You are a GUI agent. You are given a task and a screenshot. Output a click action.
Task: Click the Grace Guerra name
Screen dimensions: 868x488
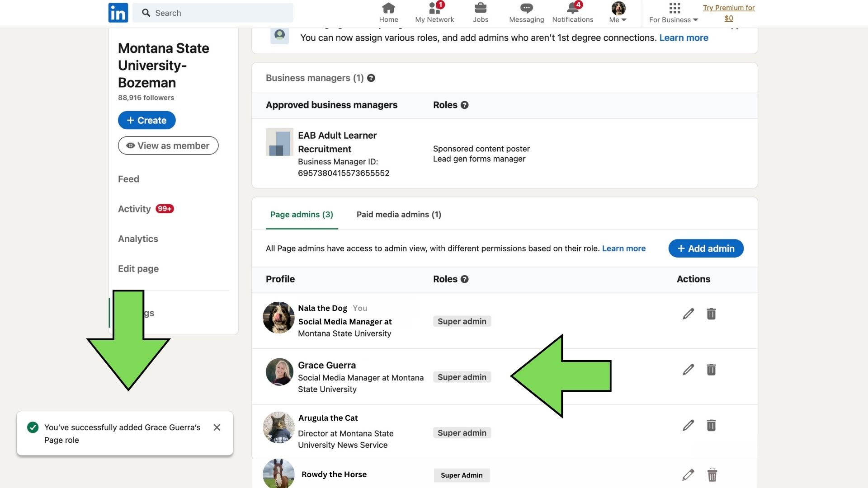[327, 365]
